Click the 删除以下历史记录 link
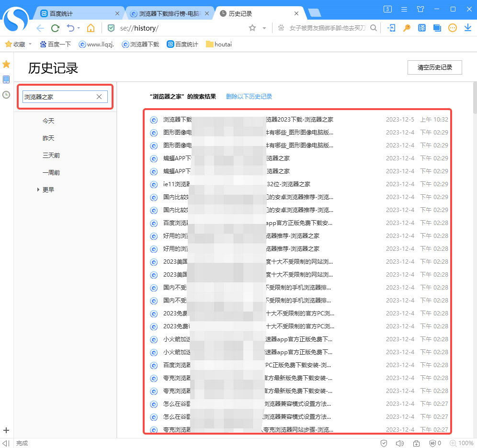The image size is (477, 448). [249, 97]
